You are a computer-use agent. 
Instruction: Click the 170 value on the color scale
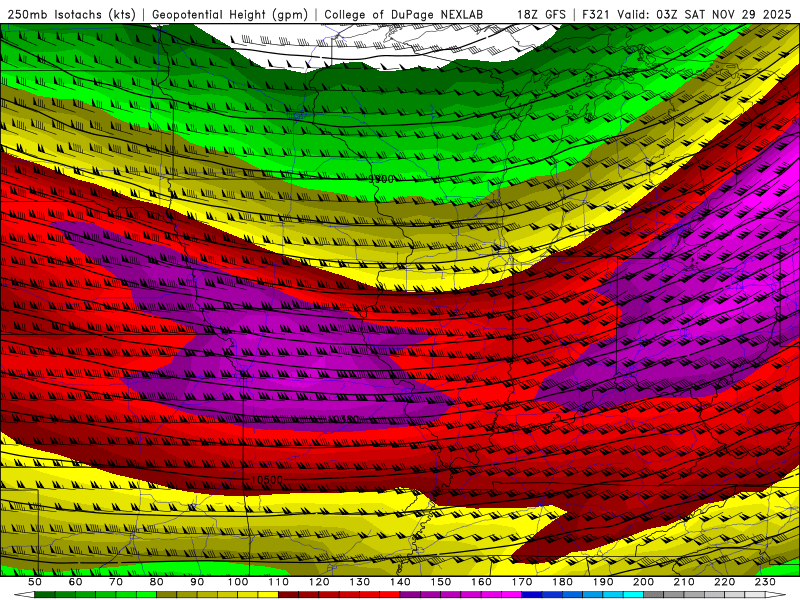tap(522, 582)
